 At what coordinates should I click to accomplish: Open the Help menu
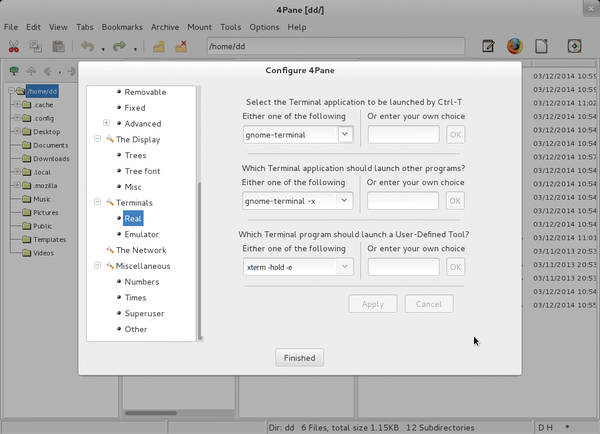coord(297,27)
